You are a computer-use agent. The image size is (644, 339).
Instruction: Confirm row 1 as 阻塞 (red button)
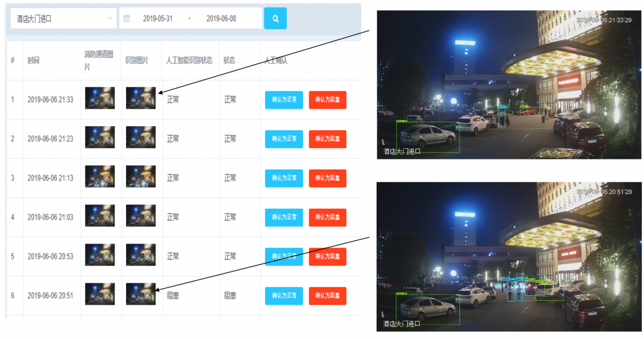[327, 100]
